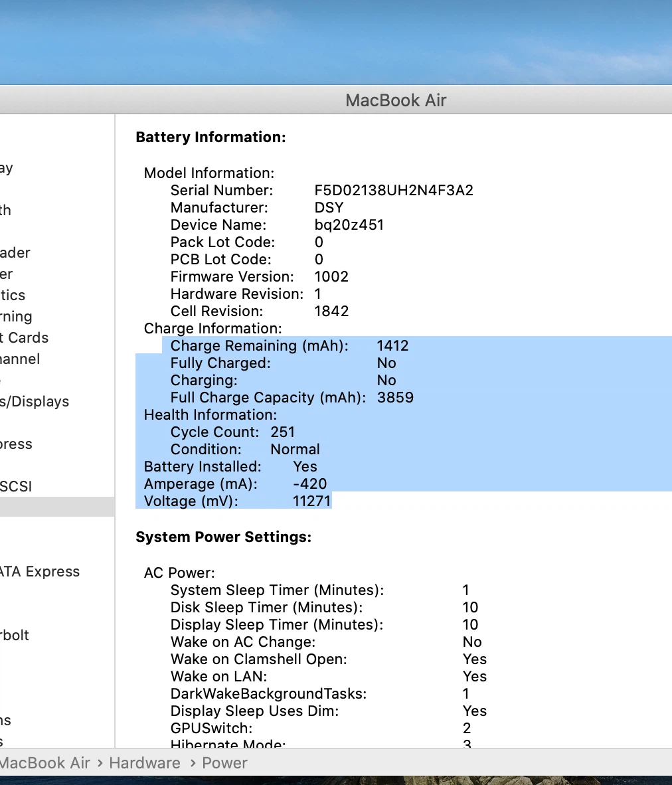Open the Parallel SCSI sidebar item
Screen dimensions: 672x785
click(x=16, y=486)
